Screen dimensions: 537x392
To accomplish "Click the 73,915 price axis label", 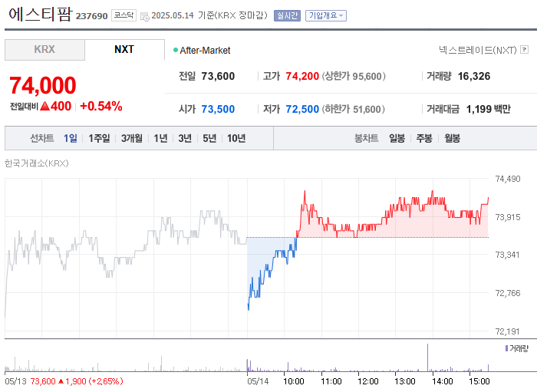I will pyautogui.click(x=508, y=217).
